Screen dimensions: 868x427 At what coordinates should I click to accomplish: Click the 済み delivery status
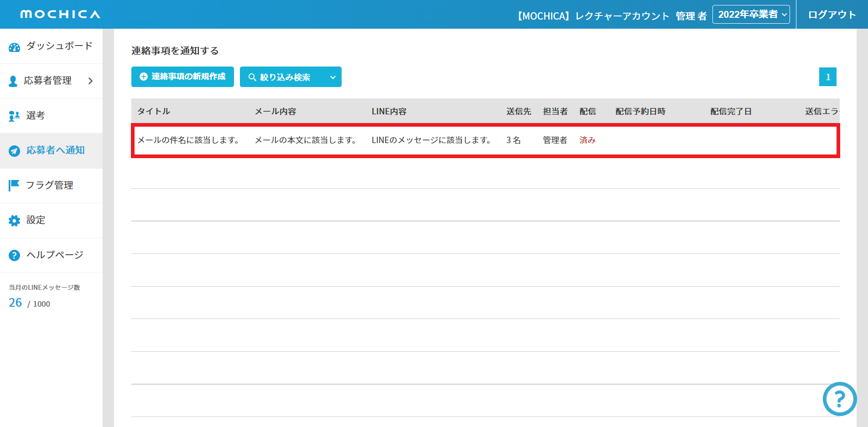click(x=587, y=140)
